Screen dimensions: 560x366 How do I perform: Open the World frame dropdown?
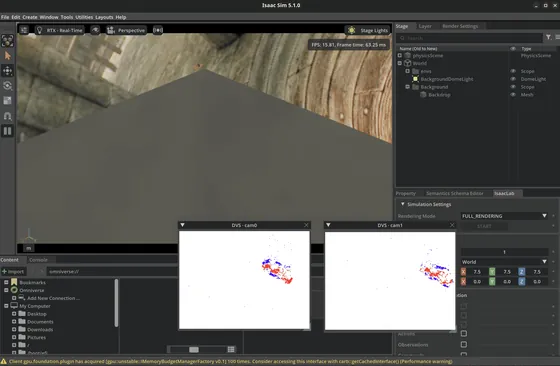point(504,262)
